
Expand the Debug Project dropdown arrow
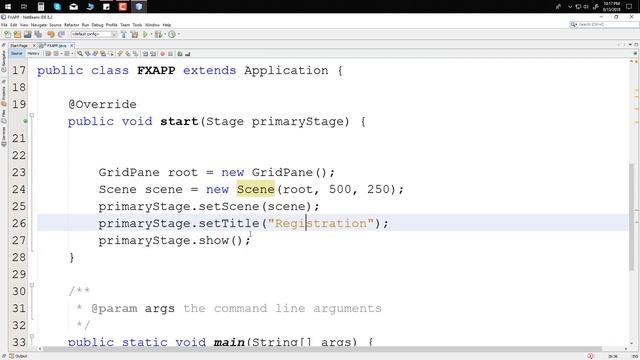[x=165, y=35]
